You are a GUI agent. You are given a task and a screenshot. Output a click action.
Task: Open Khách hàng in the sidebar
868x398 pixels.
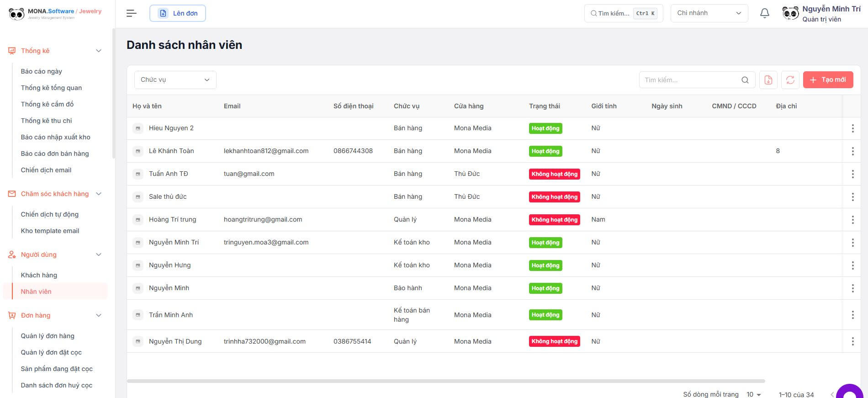click(x=39, y=275)
